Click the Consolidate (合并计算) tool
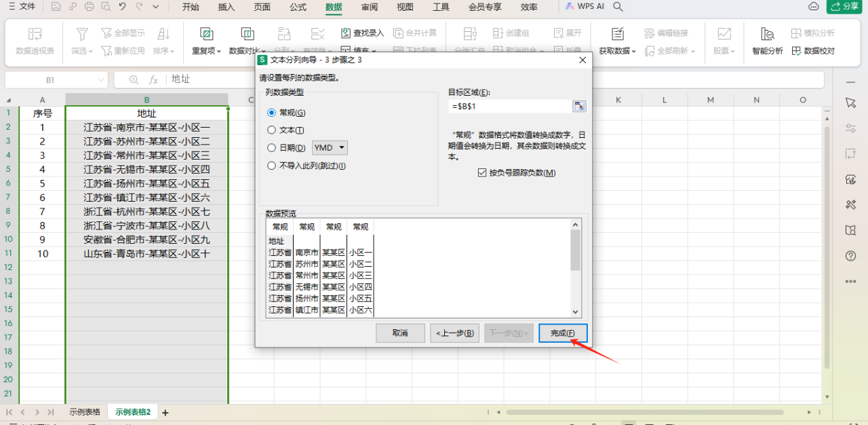Image resolution: width=868 pixels, height=425 pixels. (415, 33)
